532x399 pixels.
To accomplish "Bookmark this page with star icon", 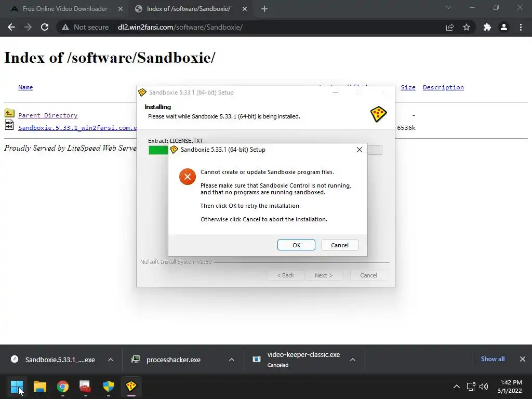I will 467,27.
